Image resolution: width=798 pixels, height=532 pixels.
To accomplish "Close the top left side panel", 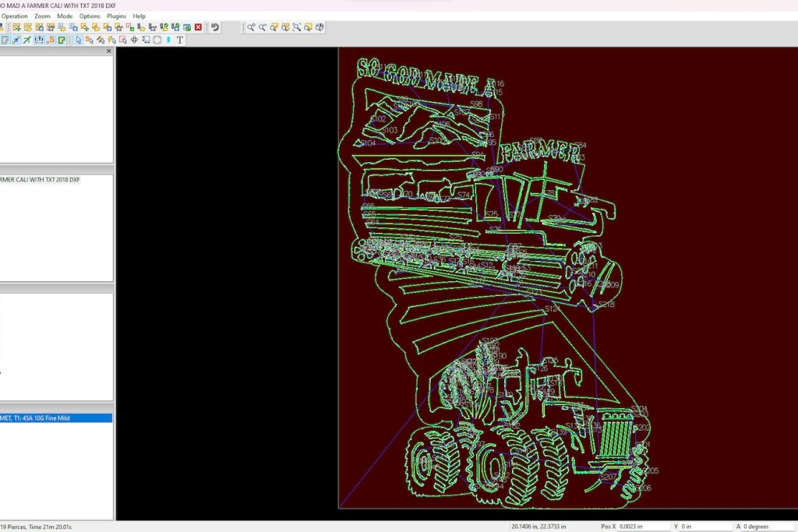I will point(108,51).
